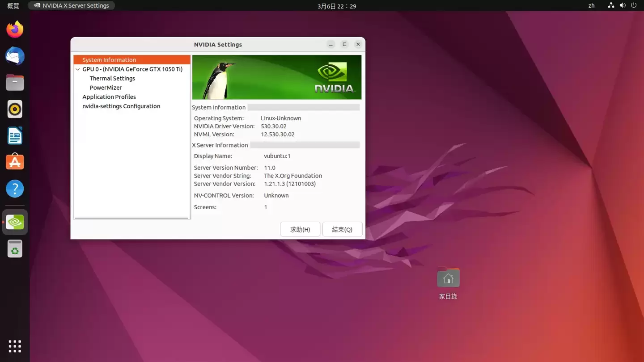The image size is (644, 362).
Task: Click the 求助(H) help button
Action: click(300, 229)
